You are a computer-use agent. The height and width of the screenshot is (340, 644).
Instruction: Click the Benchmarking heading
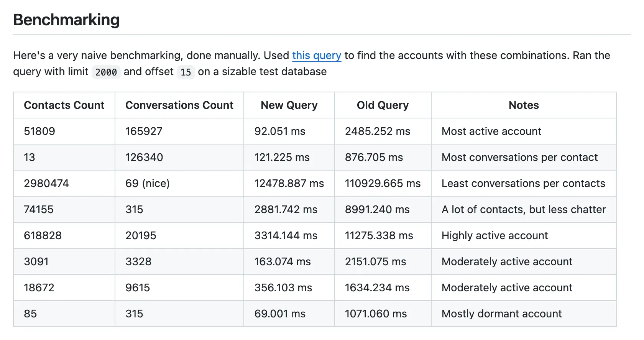(66, 20)
